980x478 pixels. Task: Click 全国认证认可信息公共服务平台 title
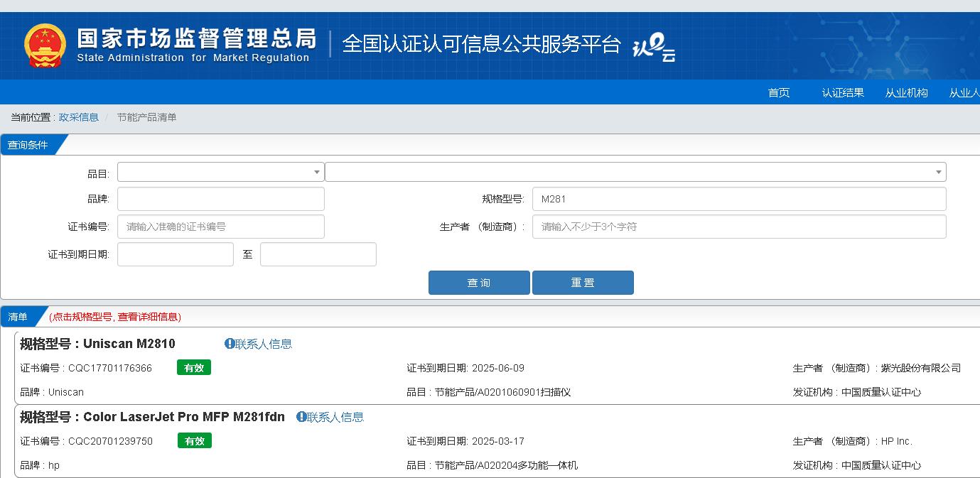click(x=482, y=44)
